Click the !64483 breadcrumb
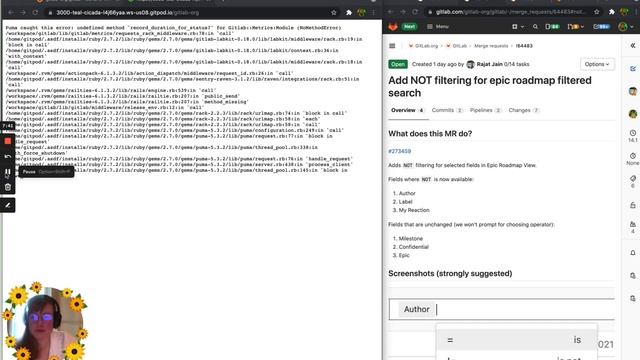Viewport: 640px width, 360px height. [524, 46]
